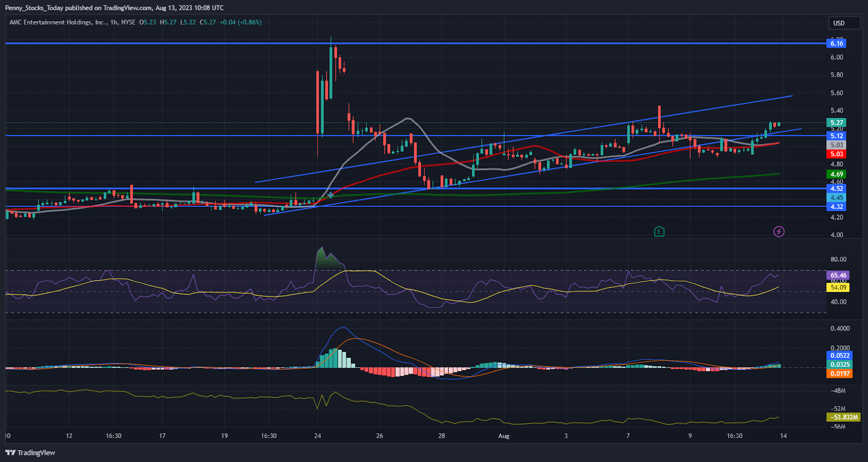Viewport: 868px width, 462px height.
Task: Click the close value C5.27
Action: click(208, 22)
